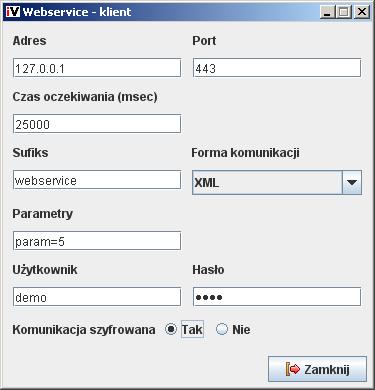Click the iV application icon in title bar
The image size is (375, 390).
(13, 12)
